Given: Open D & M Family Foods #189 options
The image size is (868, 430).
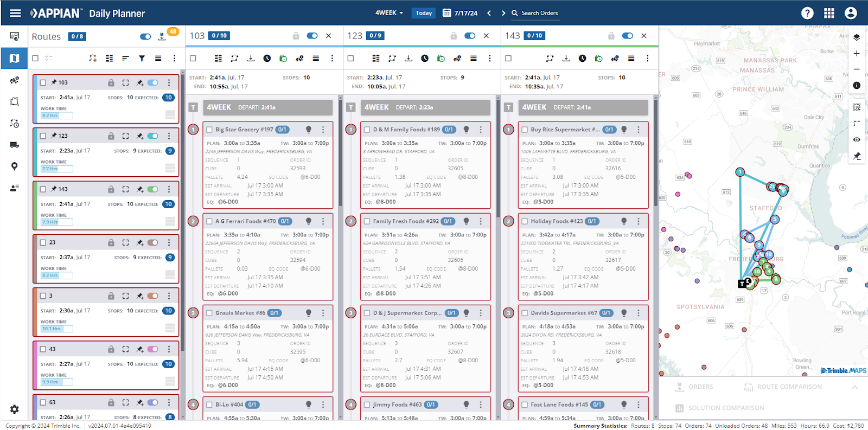Looking at the screenshot, I should click(x=481, y=130).
